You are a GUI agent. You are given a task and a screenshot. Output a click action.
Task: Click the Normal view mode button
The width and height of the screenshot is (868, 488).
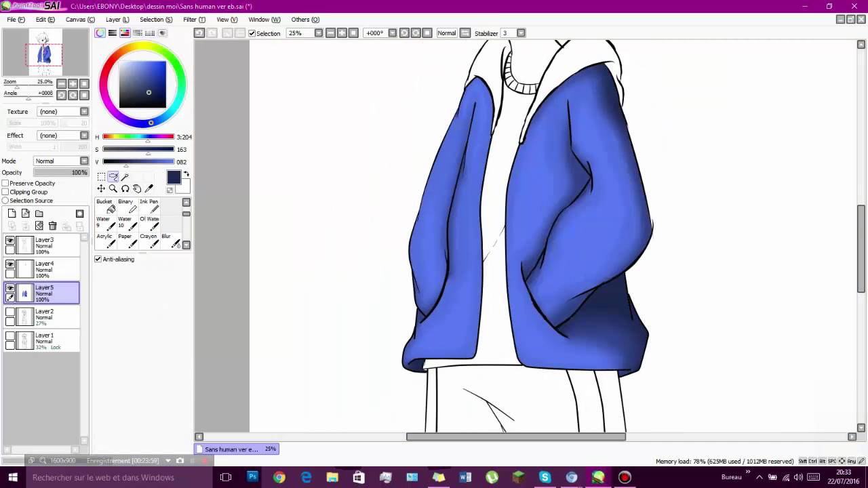coord(446,33)
